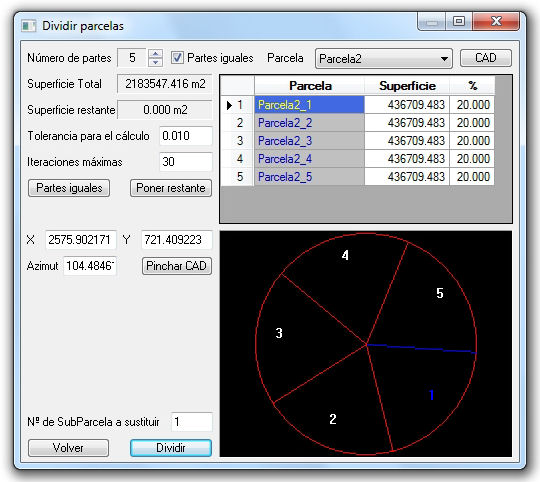540x482 pixels.
Task: Click the Pinchar CAD button
Action: 177,266
